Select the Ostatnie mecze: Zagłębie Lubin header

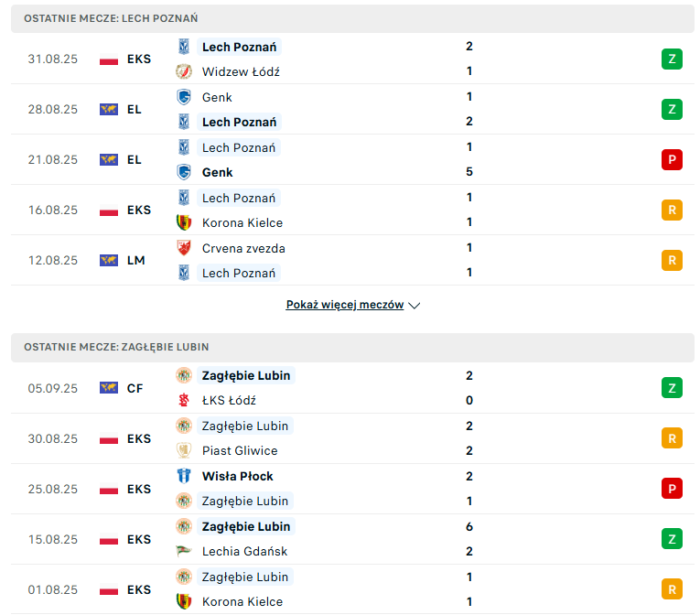[352, 347]
